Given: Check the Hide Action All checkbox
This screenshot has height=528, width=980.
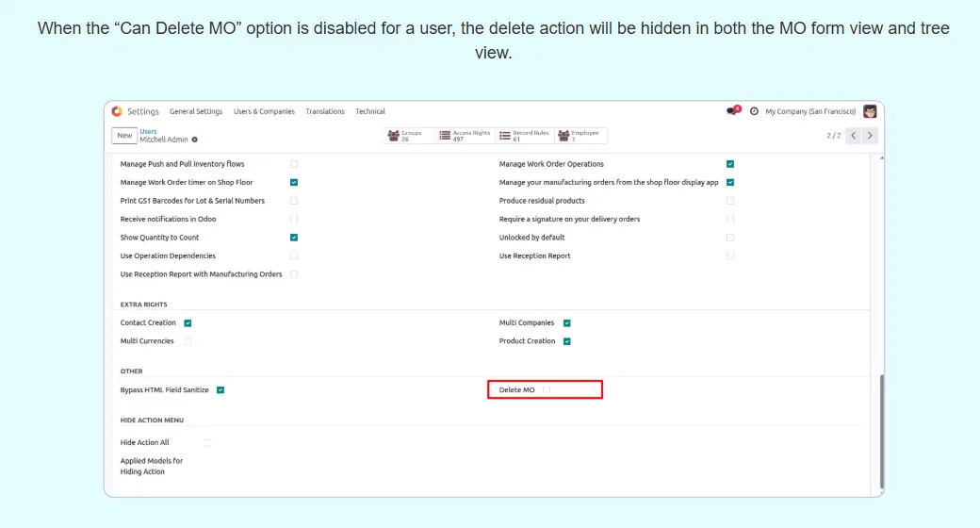Looking at the screenshot, I should click(x=207, y=442).
